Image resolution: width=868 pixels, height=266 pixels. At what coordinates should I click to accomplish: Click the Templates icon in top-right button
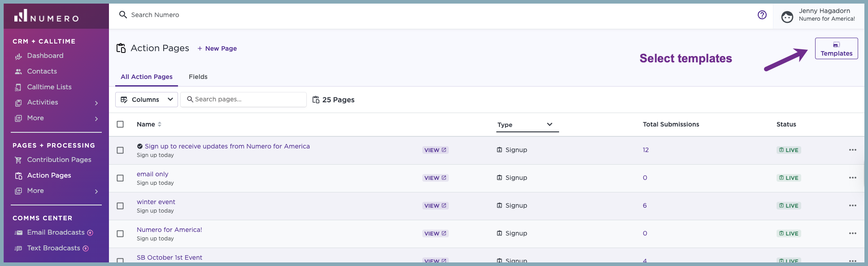coord(837,44)
